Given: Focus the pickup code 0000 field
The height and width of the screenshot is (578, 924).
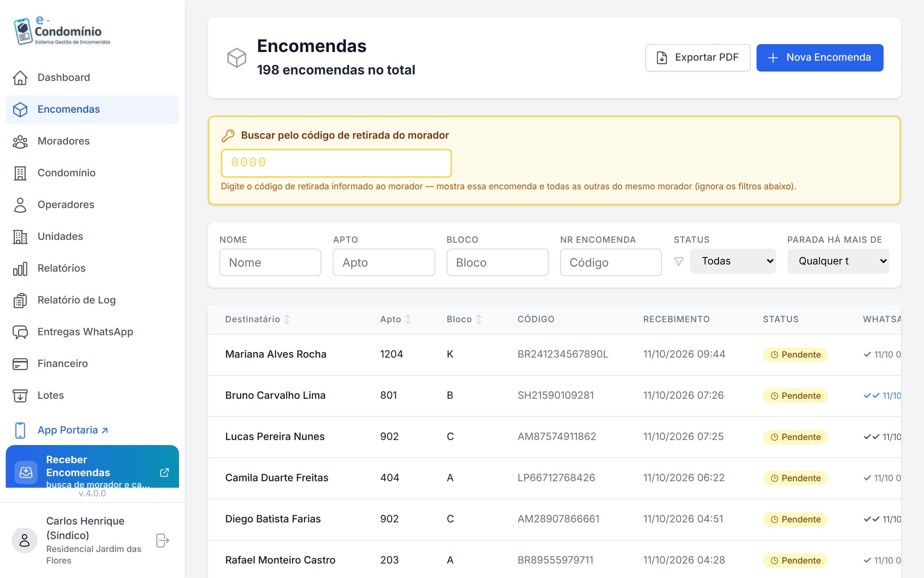Looking at the screenshot, I should [336, 163].
